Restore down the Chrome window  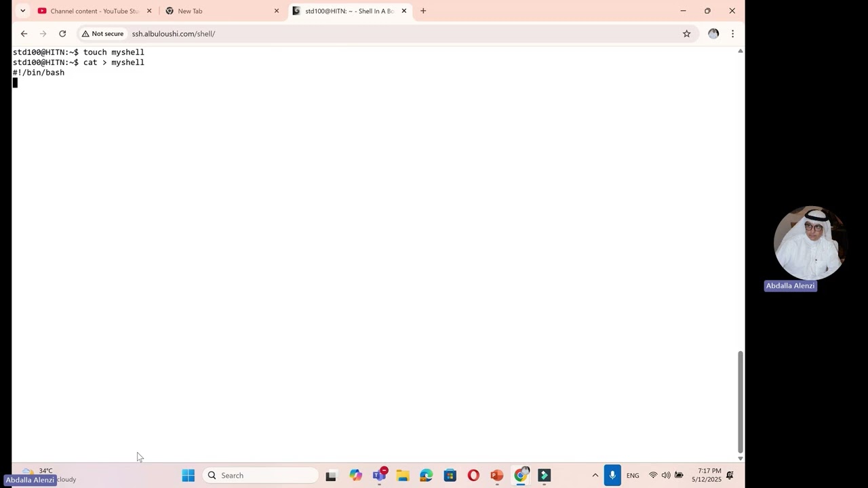pos(707,11)
